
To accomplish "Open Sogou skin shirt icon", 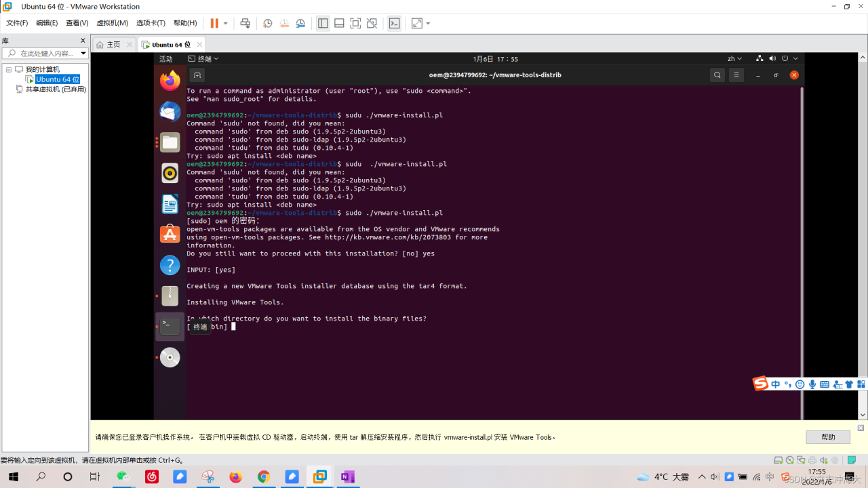I will pos(849,384).
